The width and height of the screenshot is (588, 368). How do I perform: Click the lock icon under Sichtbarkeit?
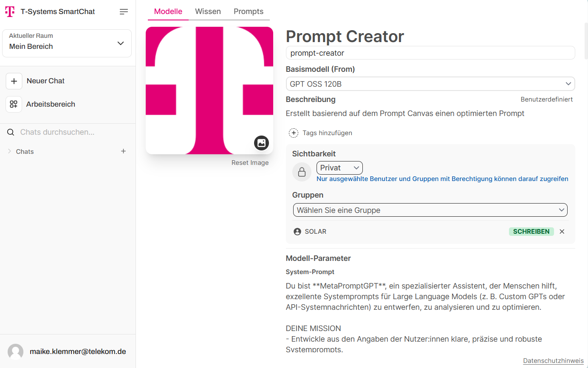tap(302, 172)
